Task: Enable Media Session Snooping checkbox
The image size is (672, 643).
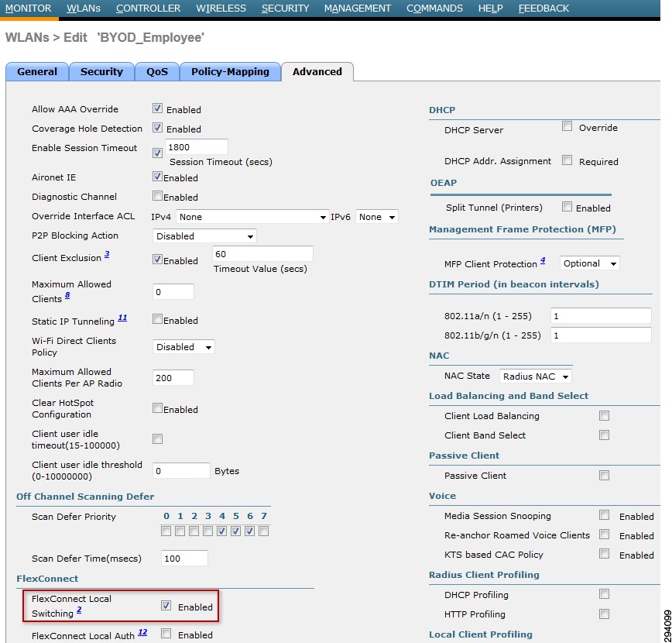Action: (x=605, y=514)
